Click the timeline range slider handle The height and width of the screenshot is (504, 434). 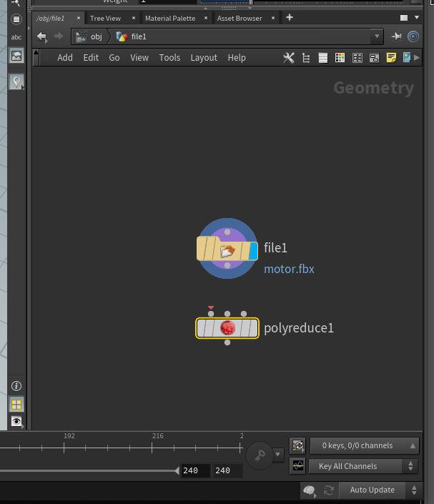point(177,470)
